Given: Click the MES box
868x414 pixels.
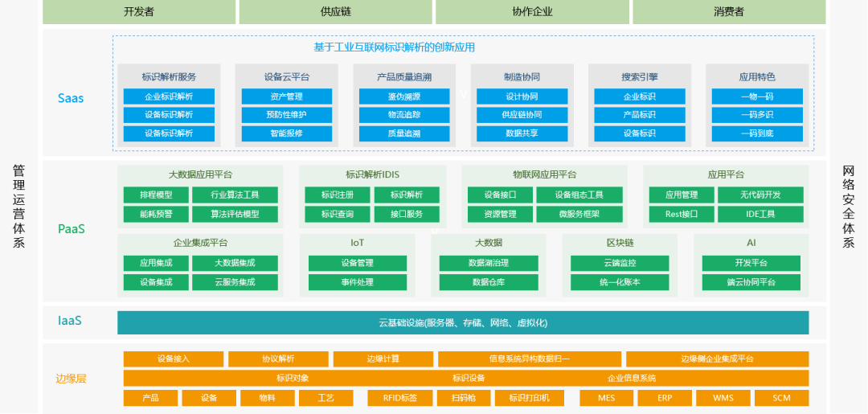Looking at the screenshot, I should (606, 398).
